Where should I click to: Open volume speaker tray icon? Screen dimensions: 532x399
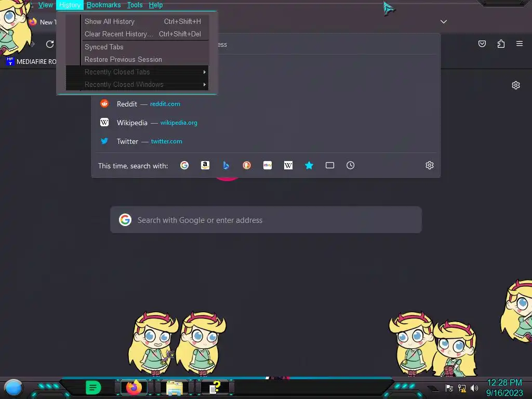(474, 388)
